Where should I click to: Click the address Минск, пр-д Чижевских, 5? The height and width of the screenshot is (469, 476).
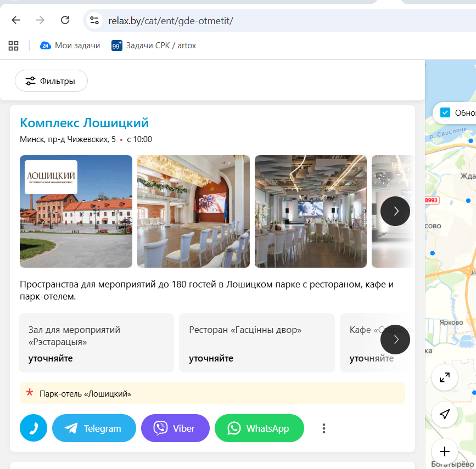coord(68,139)
